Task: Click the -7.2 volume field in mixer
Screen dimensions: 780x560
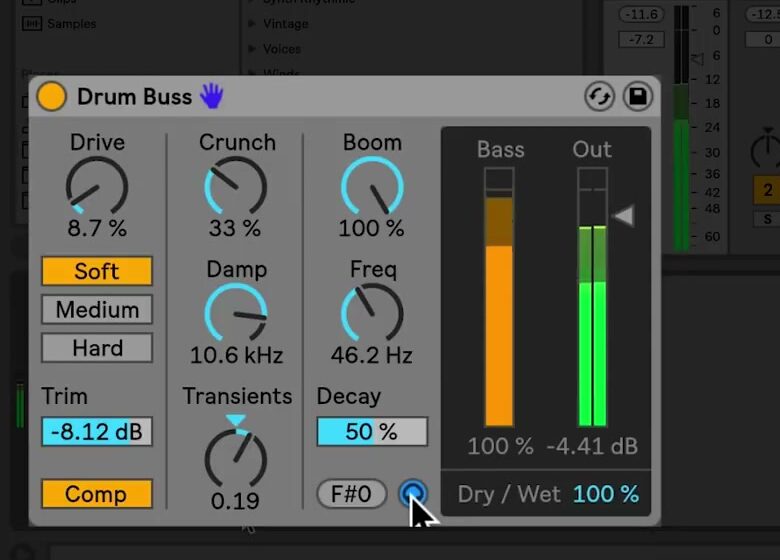Action: point(641,39)
